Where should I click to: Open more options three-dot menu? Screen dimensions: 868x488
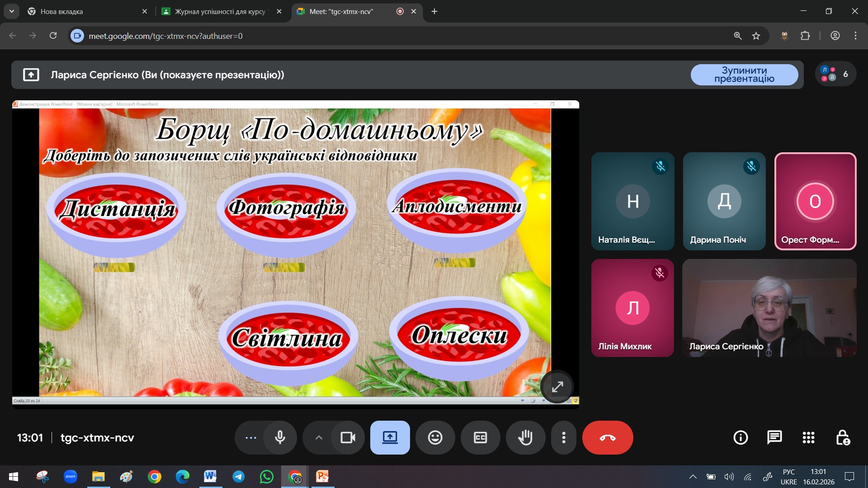(563, 437)
